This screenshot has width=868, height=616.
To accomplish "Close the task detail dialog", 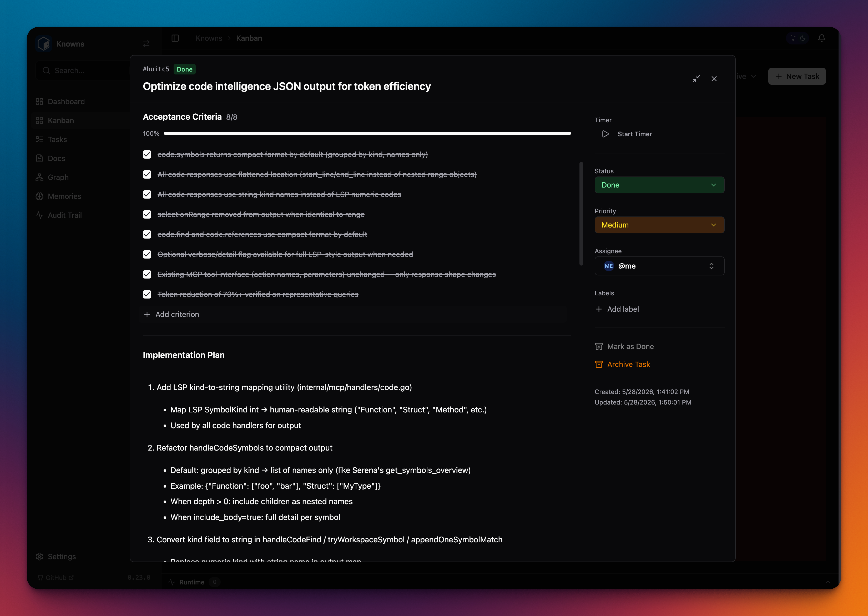I will coord(714,79).
